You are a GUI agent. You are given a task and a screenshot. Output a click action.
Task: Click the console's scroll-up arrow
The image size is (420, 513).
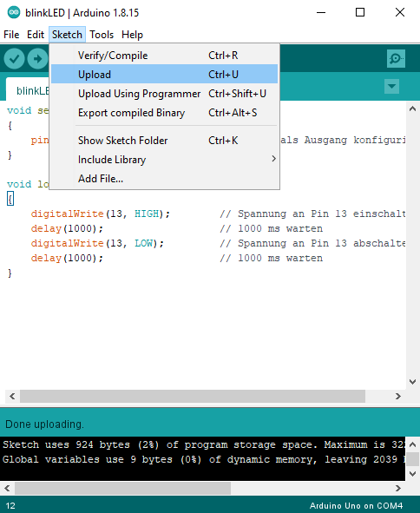412,444
